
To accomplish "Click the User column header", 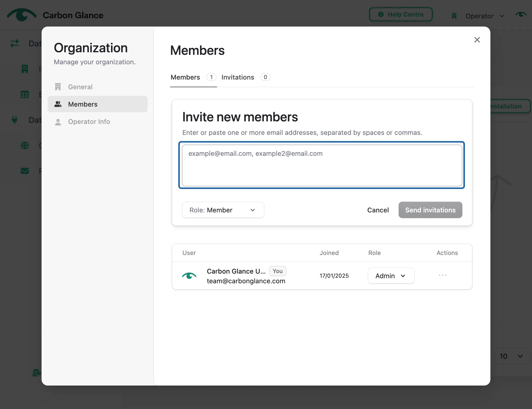I will [189, 253].
